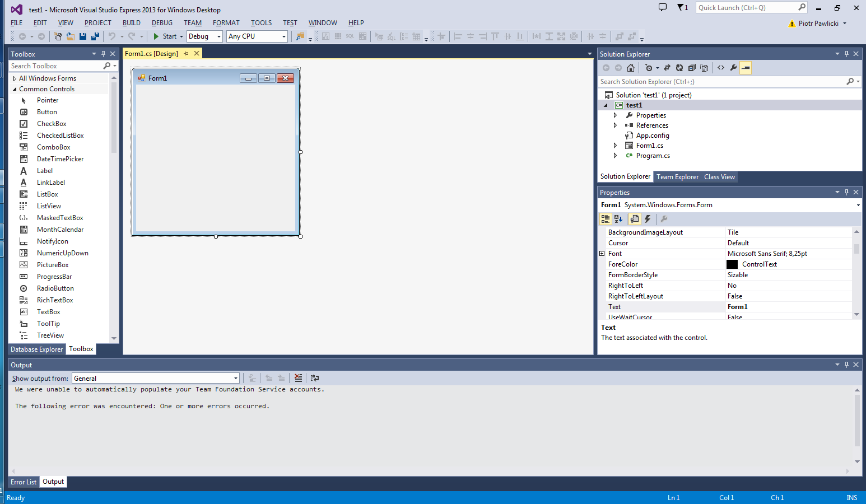Click the black ForeColor swatch
Image resolution: width=866 pixels, height=504 pixels.
(x=732, y=264)
